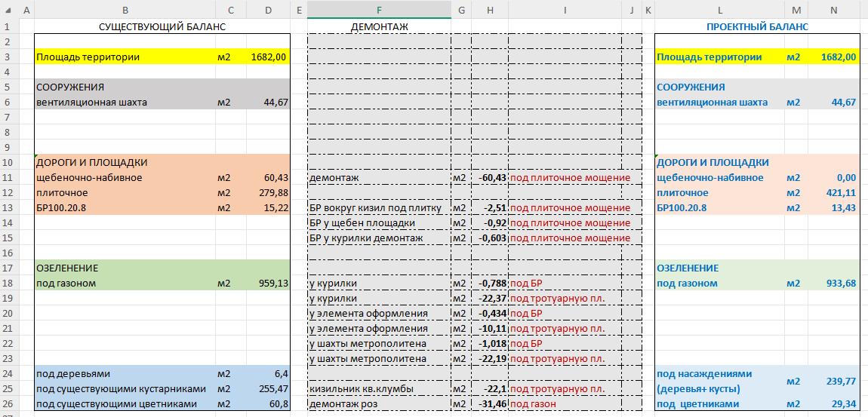Viewport: 868px width, 417px height.
Task: Select value 13,43 in project balance
Action: click(x=834, y=207)
